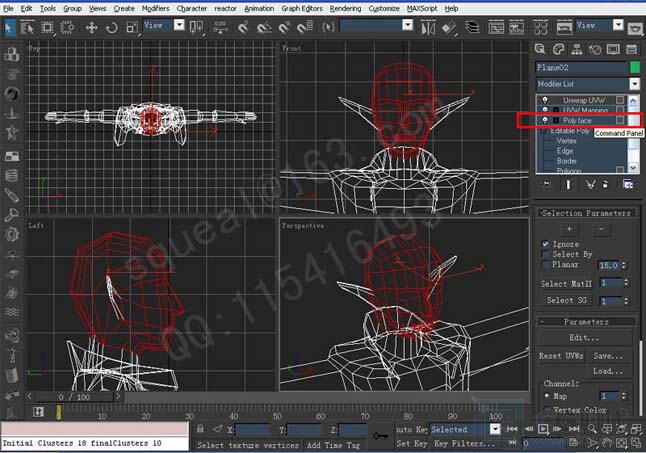Viewport: 646px width, 453px height.
Task: Select the Vertex Color radio button
Action: [547, 410]
